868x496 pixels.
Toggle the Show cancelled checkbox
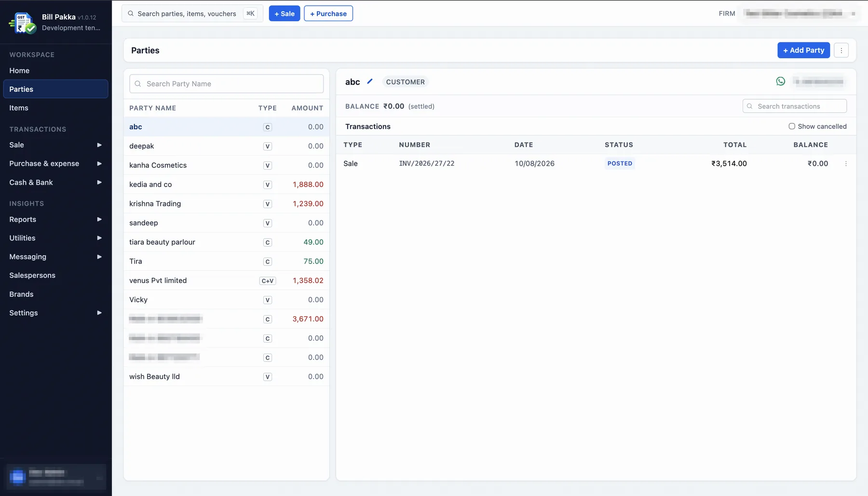(x=791, y=126)
